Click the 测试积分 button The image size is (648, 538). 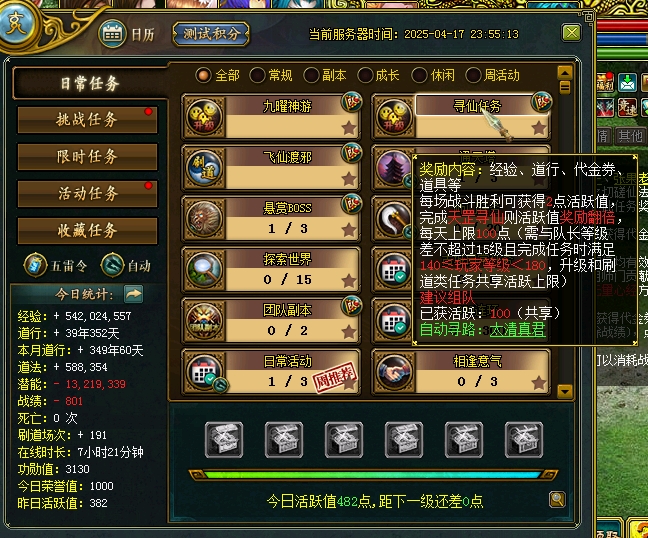(x=211, y=34)
